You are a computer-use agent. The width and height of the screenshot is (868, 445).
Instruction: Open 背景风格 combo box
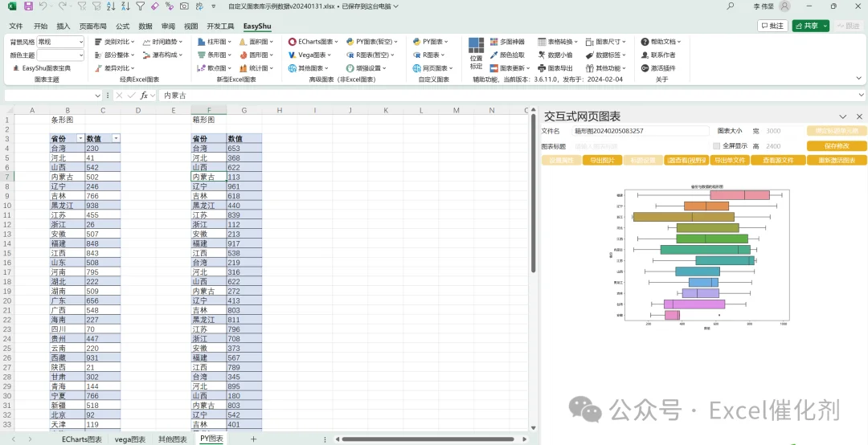60,42
